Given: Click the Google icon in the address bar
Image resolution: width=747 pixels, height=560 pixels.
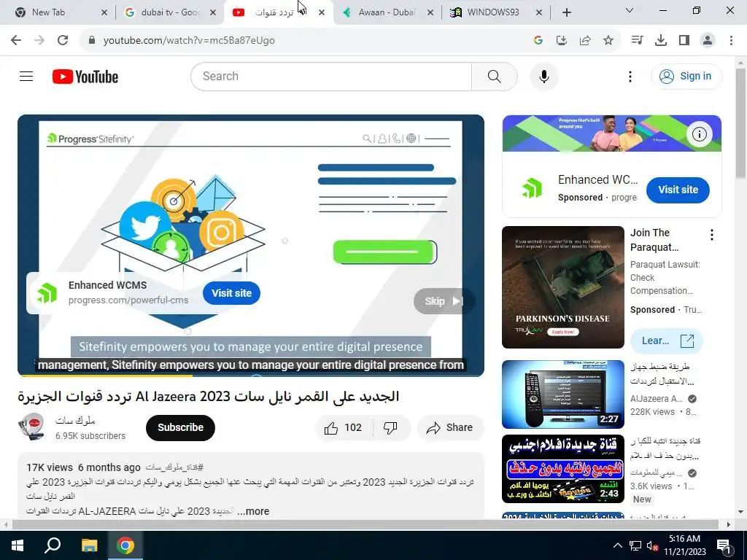Looking at the screenshot, I should [538, 41].
